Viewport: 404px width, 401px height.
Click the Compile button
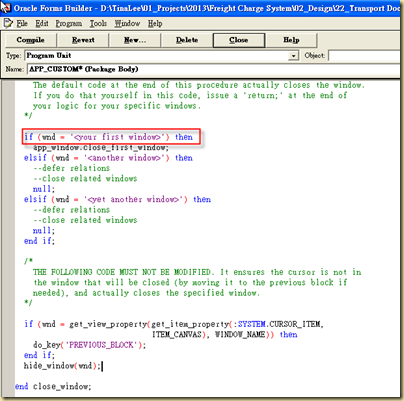click(31, 40)
